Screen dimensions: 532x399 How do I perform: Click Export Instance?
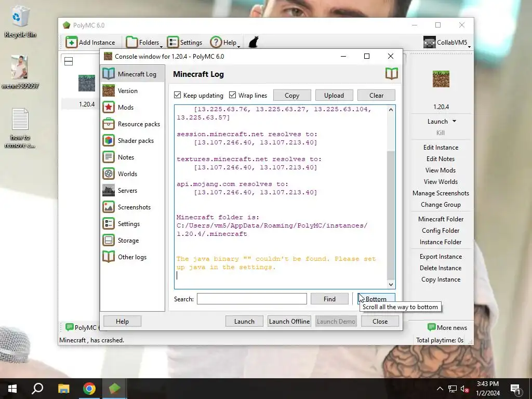[x=441, y=257]
